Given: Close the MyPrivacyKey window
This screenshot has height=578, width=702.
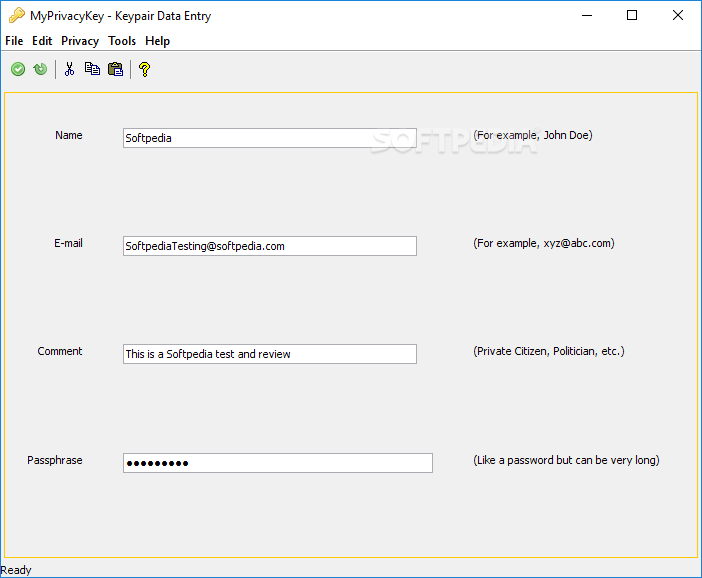Looking at the screenshot, I should click(678, 15).
